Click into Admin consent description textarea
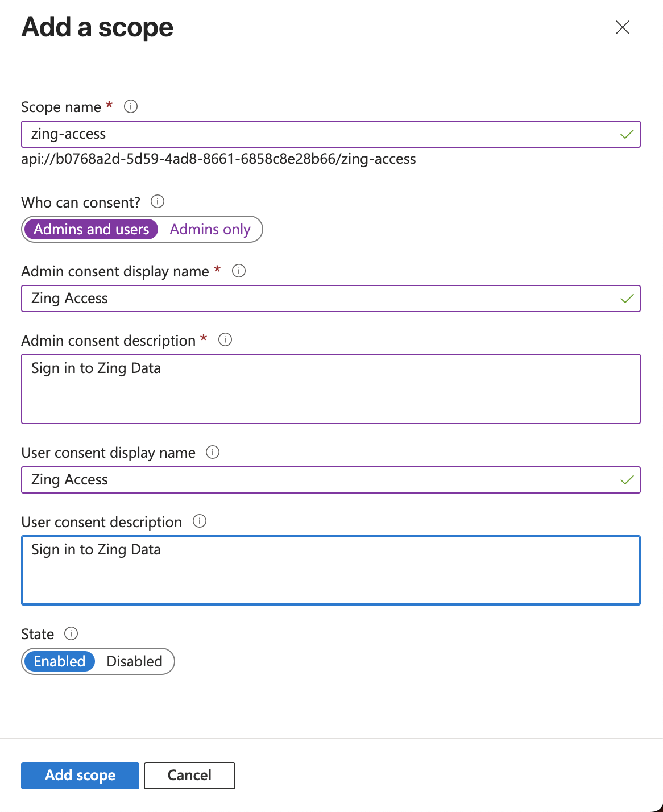This screenshot has height=812, width=663. point(331,389)
